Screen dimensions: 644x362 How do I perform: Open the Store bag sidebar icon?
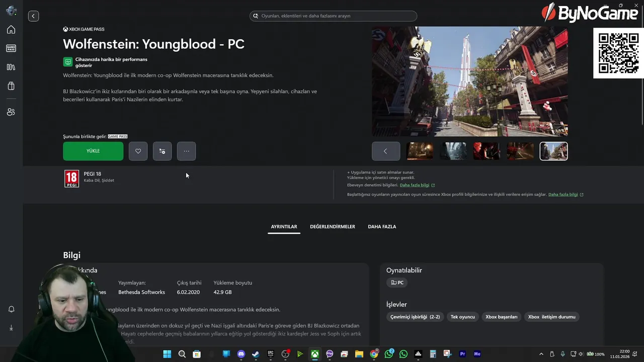[11, 86]
